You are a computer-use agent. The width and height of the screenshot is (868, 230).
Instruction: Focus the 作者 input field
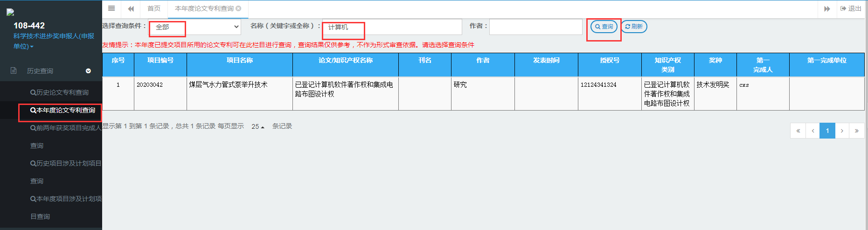pos(536,27)
